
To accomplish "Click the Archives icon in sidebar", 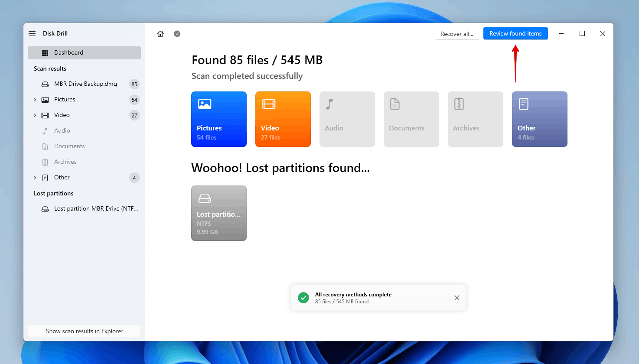I will coord(45,162).
